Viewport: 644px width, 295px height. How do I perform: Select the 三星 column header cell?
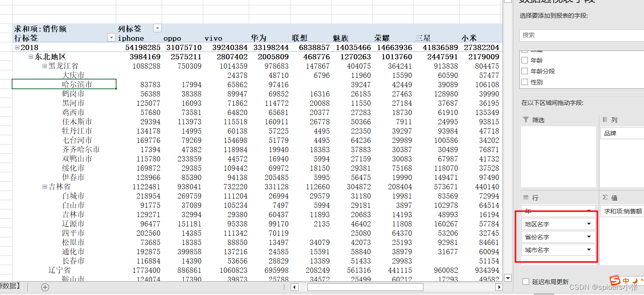pos(423,38)
